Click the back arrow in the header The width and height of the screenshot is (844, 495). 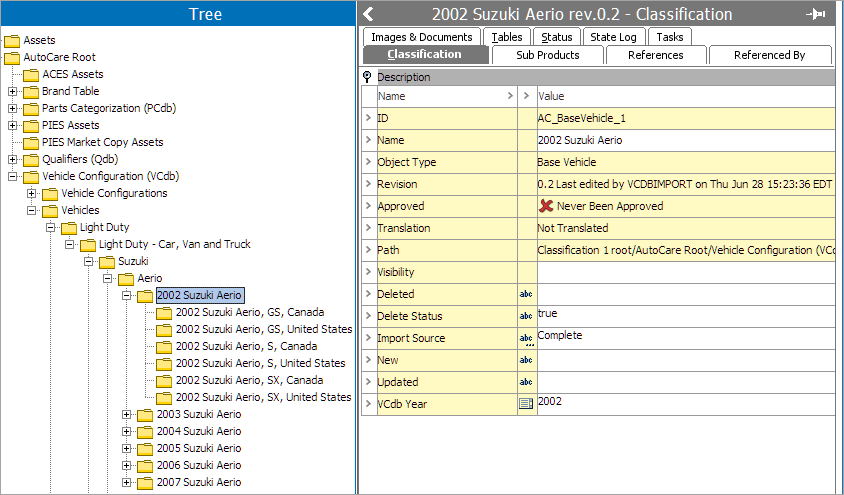pos(369,14)
